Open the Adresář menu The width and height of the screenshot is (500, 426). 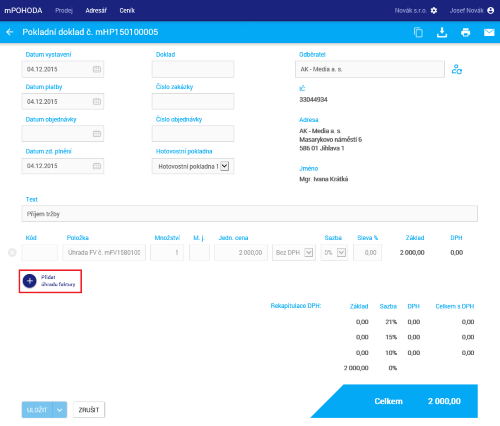96,10
